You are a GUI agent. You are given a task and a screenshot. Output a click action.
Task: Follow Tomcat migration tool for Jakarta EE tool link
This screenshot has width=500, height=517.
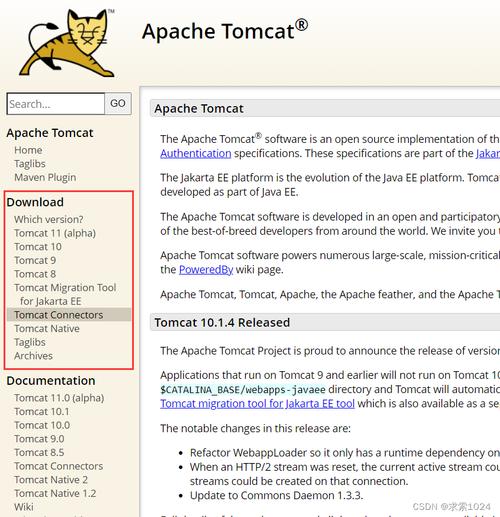point(257,404)
